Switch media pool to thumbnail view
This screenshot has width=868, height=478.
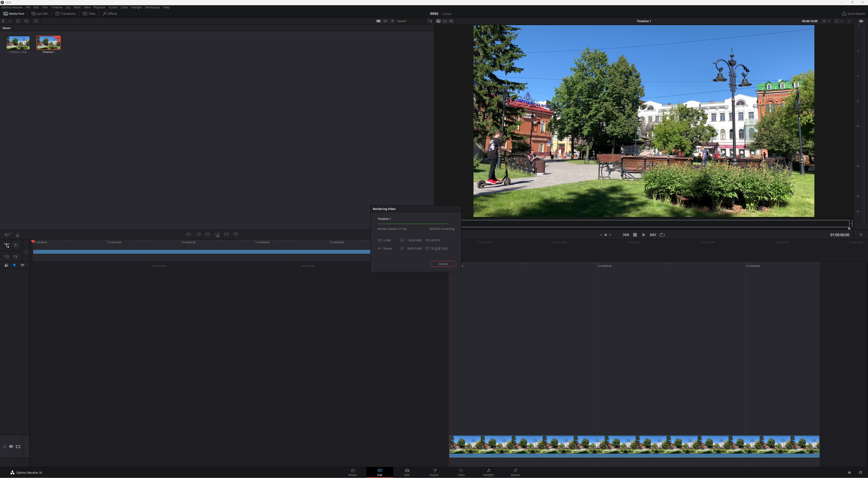(x=378, y=21)
